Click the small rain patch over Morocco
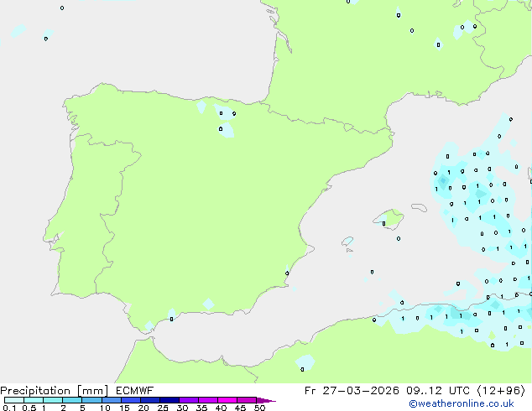The image size is (532, 411). pyautogui.click(x=305, y=362)
